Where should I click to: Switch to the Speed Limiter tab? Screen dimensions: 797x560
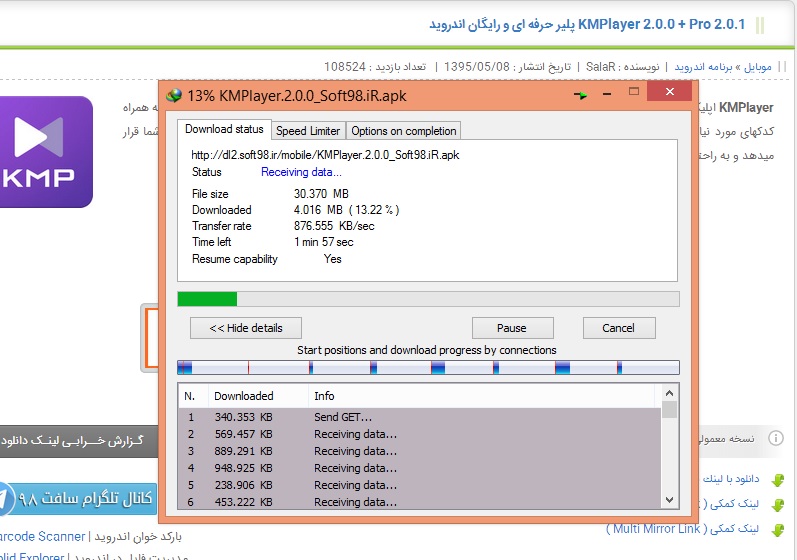pyautogui.click(x=308, y=131)
